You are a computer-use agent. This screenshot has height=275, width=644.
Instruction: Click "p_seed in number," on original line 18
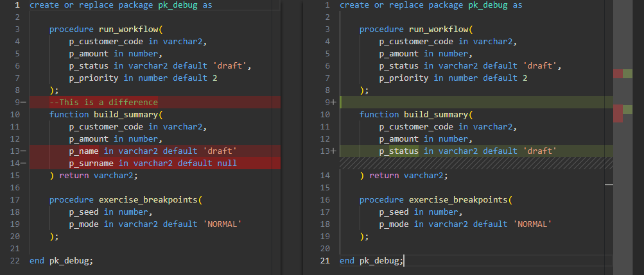pos(111,212)
